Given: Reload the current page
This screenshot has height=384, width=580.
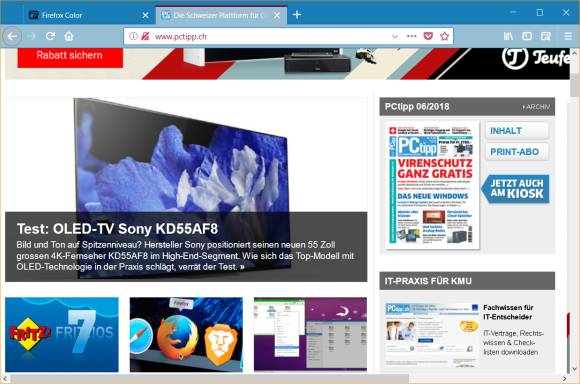Looking at the screenshot, I should pos(50,36).
